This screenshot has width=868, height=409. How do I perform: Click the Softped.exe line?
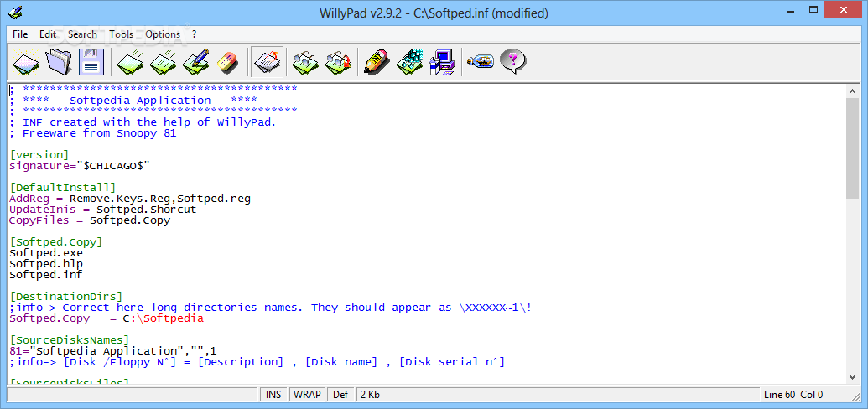(x=46, y=253)
